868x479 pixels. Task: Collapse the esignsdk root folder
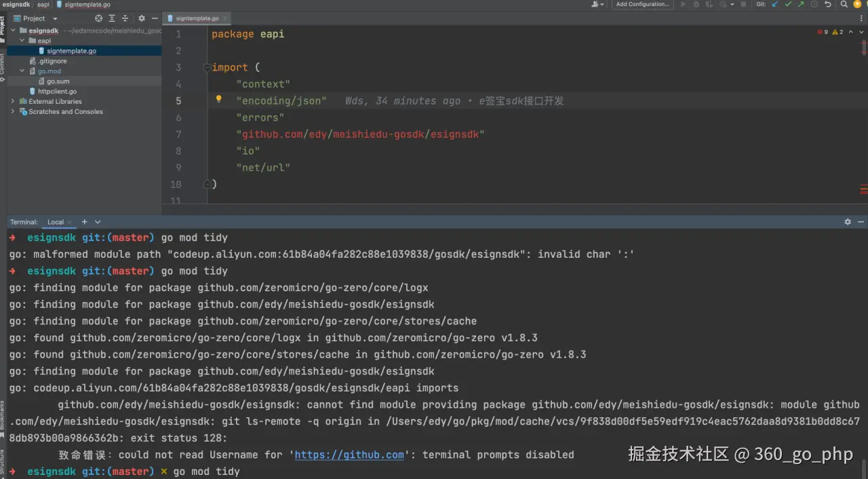13,31
